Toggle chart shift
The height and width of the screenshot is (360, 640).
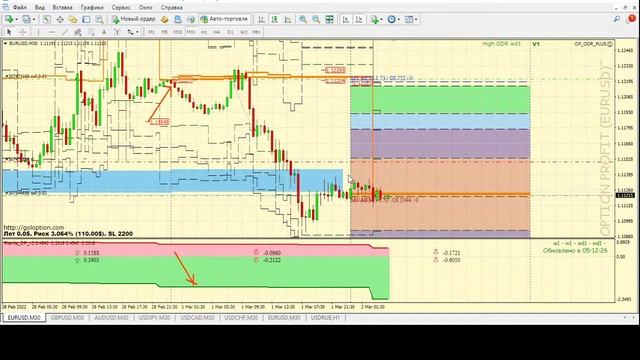pyautogui.click(x=359, y=19)
